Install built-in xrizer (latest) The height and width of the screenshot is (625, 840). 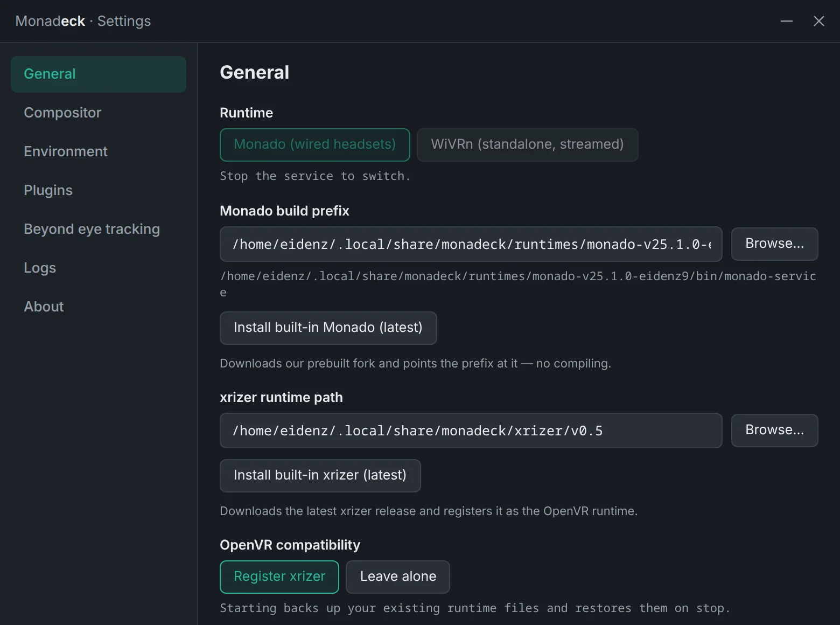(320, 476)
